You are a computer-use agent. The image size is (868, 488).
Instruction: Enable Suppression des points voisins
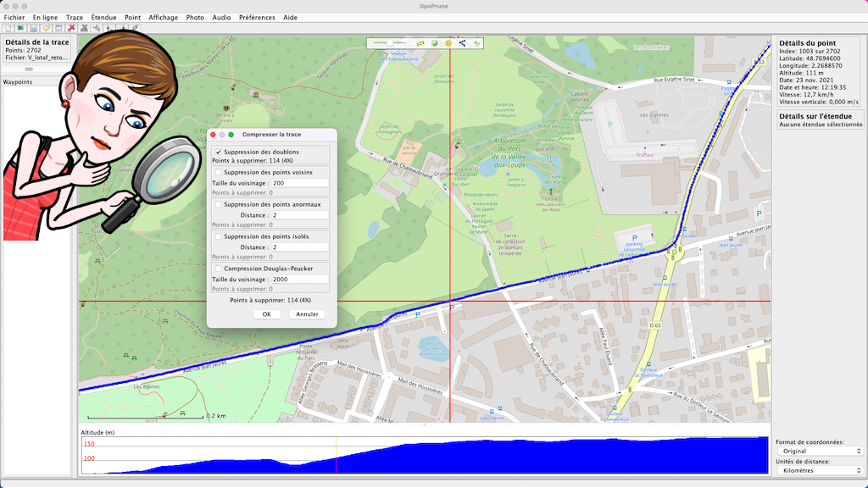point(219,172)
